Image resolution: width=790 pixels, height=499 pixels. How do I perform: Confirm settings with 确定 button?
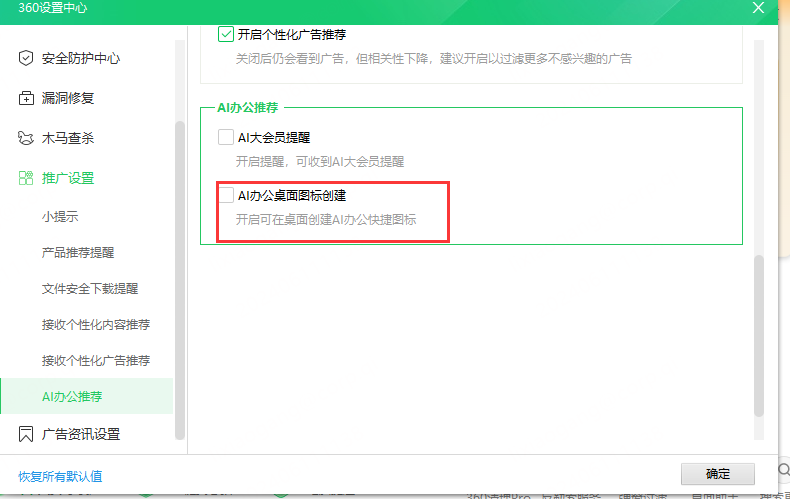click(x=718, y=474)
